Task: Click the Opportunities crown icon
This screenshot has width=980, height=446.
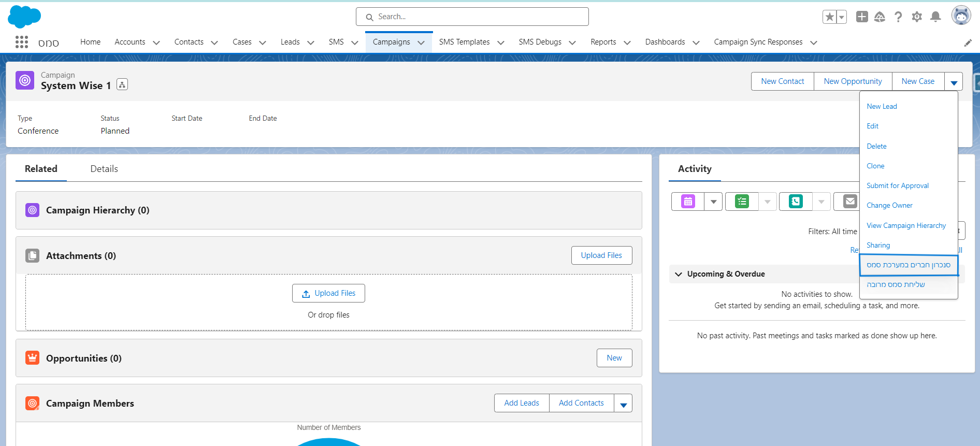Action: point(32,358)
